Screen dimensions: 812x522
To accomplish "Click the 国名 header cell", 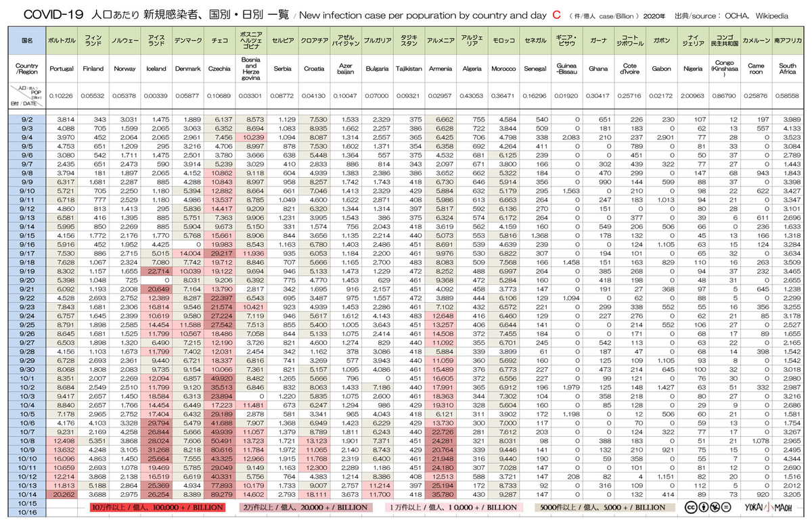I will (x=27, y=41).
